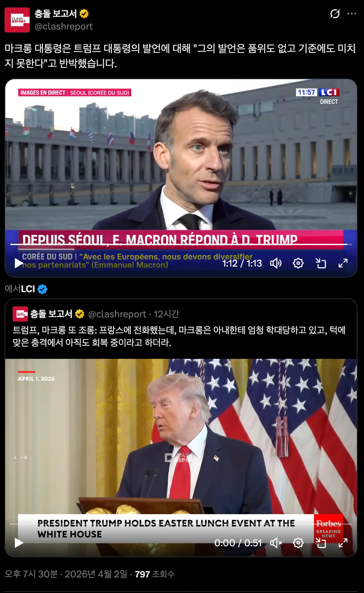Toggle picture-in-picture on Trump video
The width and height of the screenshot is (364, 593).
[321, 543]
